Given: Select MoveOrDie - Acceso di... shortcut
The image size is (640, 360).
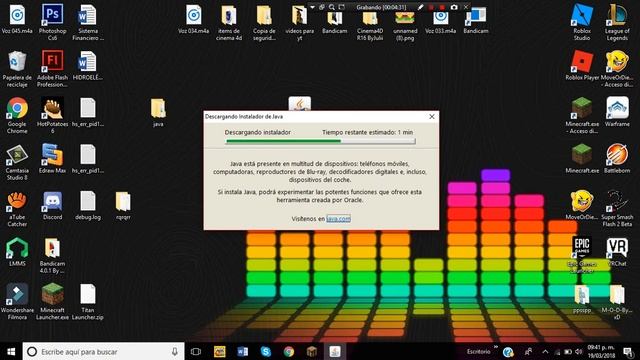Looking at the screenshot, I should coord(617,68).
